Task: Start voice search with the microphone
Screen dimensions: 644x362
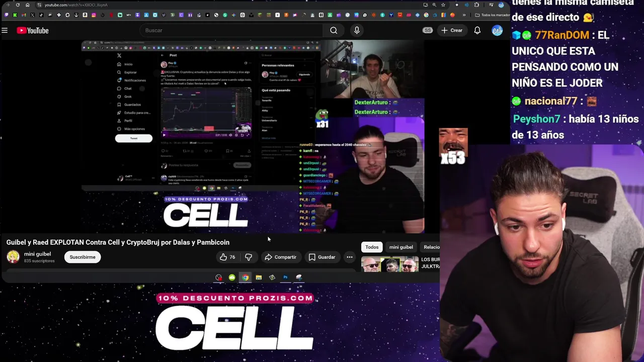Action: [x=357, y=31]
